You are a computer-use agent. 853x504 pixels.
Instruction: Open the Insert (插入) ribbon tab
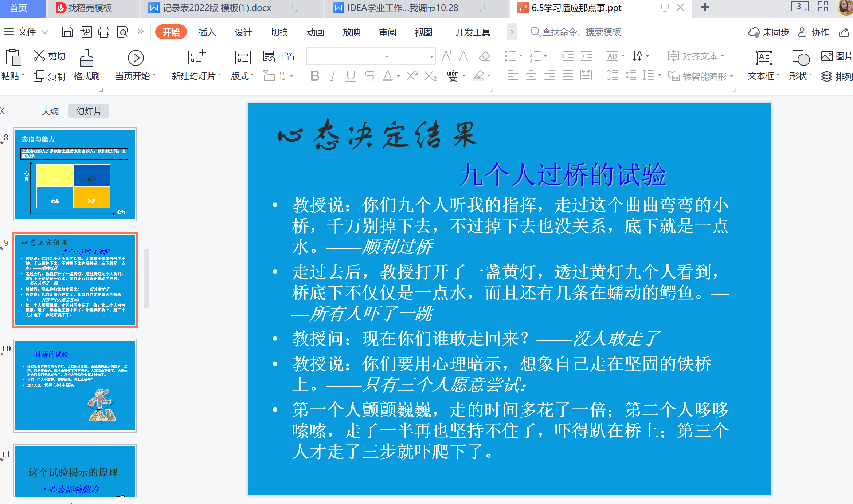(207, 32)
